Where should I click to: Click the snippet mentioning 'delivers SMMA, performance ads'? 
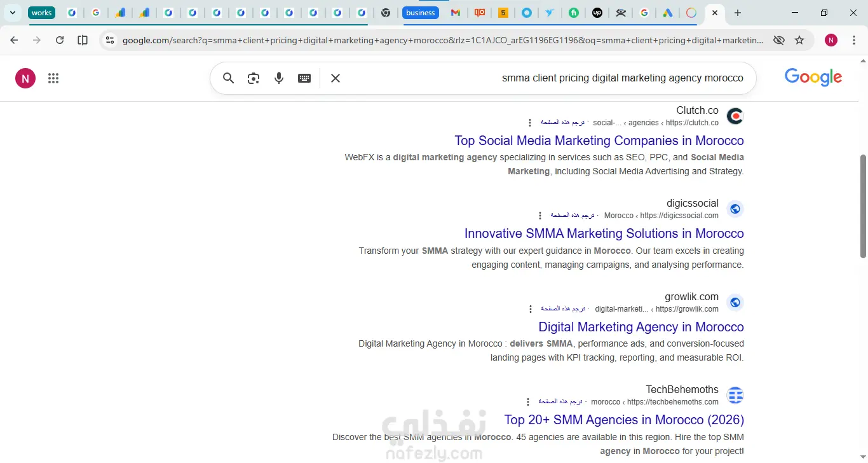(552, 350)
